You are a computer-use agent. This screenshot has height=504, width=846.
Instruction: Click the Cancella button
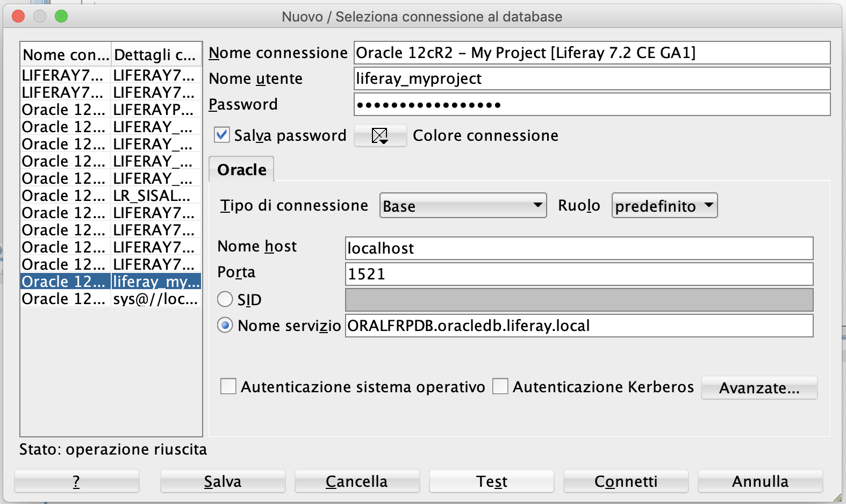click(357, 481)
